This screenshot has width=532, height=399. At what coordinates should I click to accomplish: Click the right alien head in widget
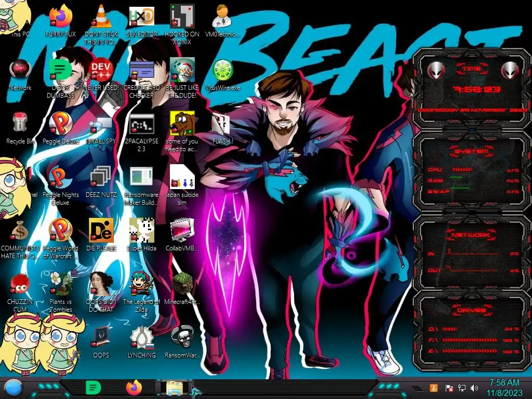[x=510, y=70]
